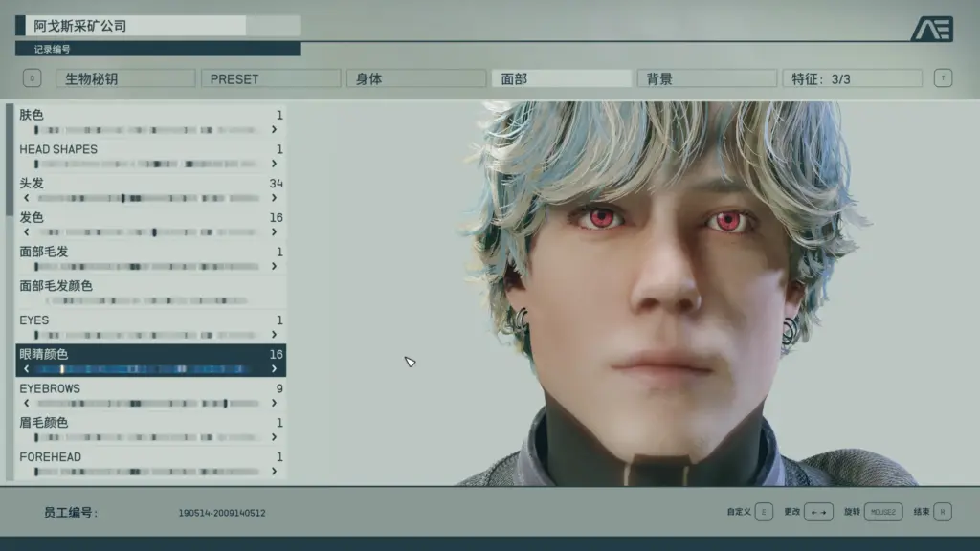Click right arrow for FOREHEAD
980x551 pixels.
coord(274,472)
